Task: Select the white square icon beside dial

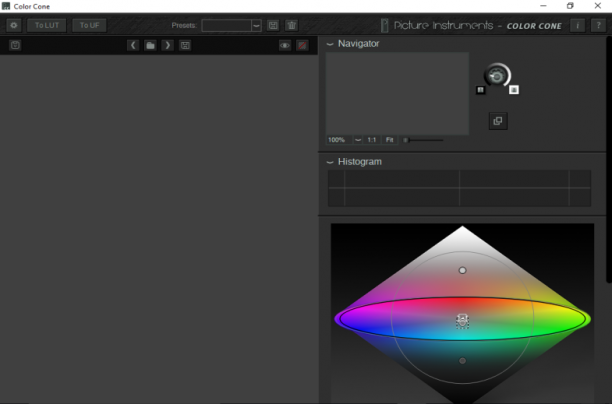Action: coord(514,90)
